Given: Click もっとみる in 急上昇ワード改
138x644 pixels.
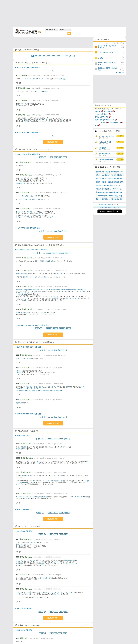Looking at the screenshot, I should [x=120, y=73].
